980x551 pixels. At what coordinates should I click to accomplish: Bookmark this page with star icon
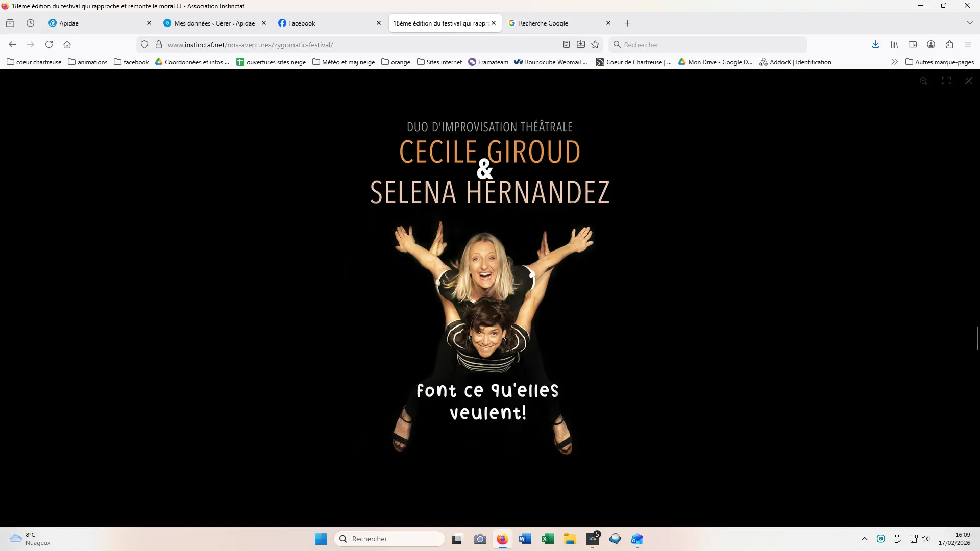(x=595, y=45)
